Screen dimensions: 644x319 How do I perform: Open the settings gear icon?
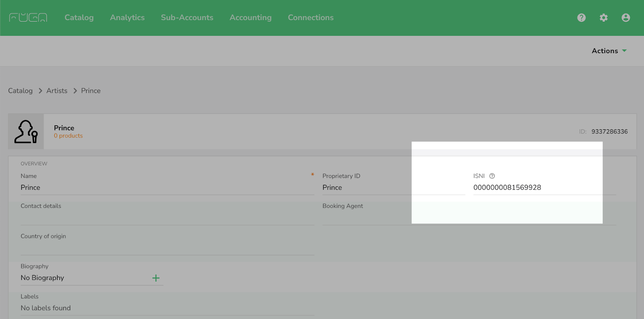603,18
